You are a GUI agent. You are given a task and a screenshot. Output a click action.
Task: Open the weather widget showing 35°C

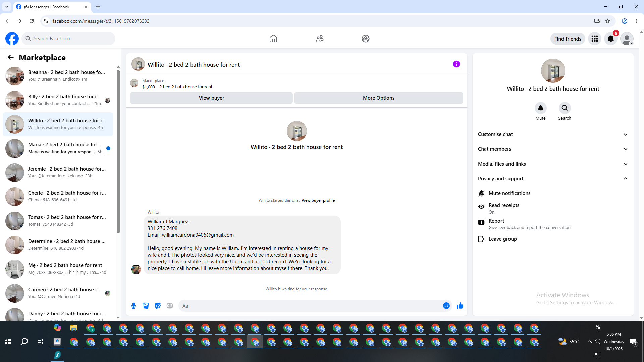click(569, 342)
